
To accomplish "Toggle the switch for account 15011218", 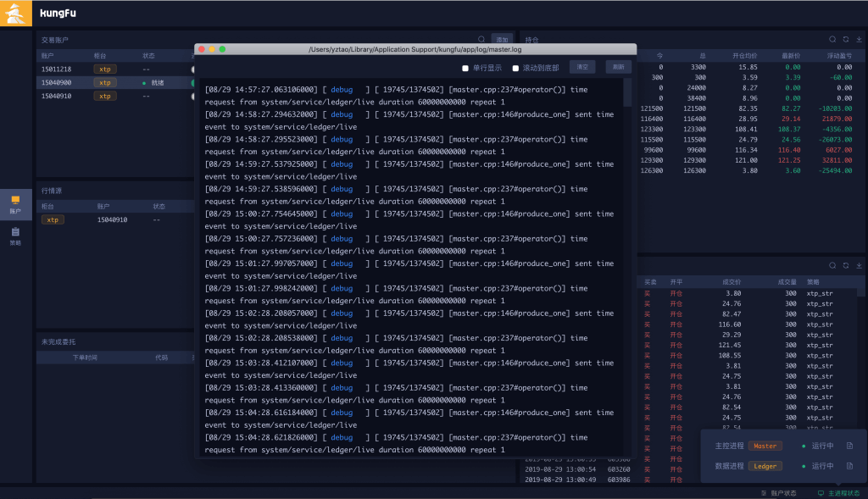I will tap(192, 69).
